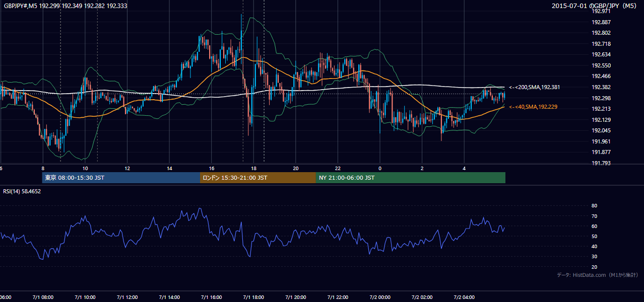This screenshot has height=302, width=644.
Task: Click the 7/1 10:00 bottom time label
Action: (85, 297)
